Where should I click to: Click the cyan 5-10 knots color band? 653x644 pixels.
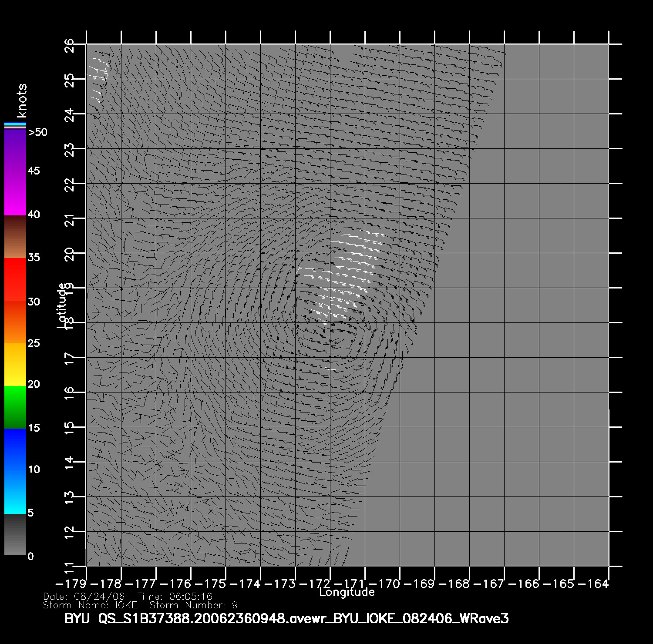coord(15,492)
